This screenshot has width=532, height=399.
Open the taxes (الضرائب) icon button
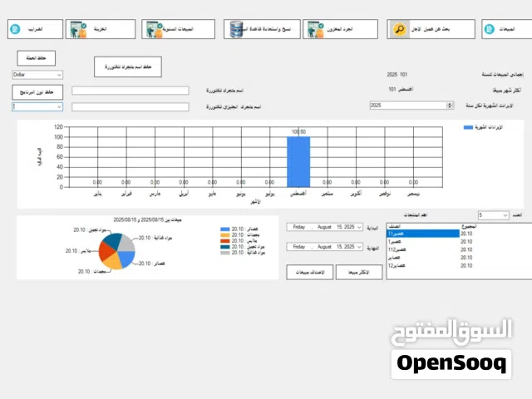tap(15, 29)
